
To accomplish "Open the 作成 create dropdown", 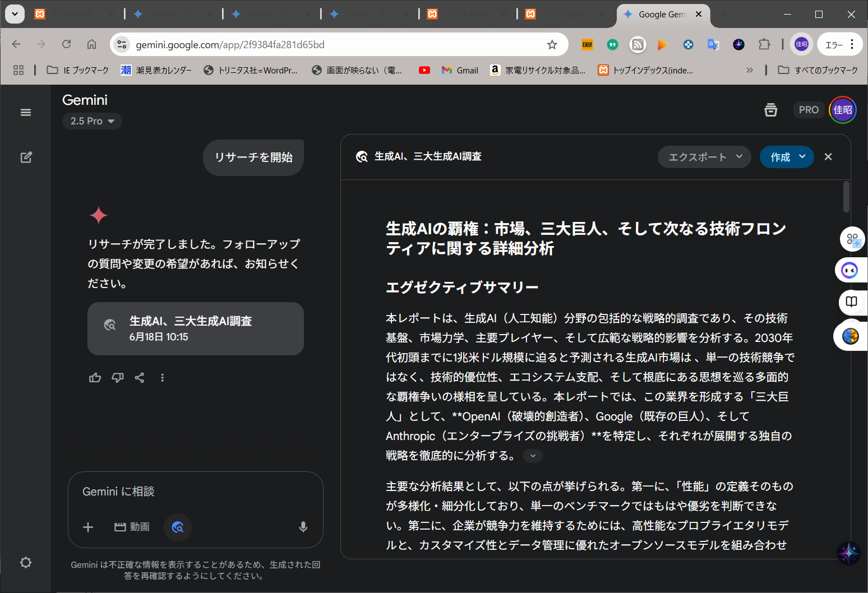I will (787, 157).
